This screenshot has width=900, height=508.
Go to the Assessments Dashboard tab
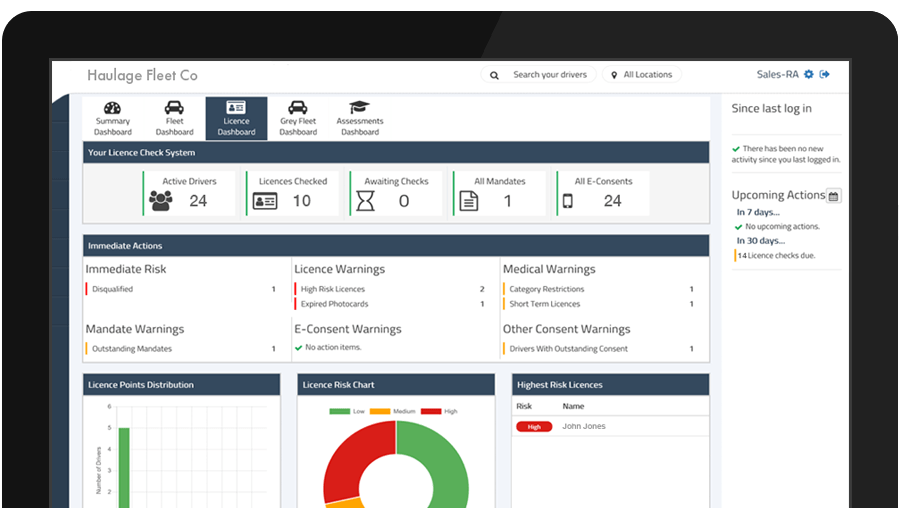(x=360, y=118)
